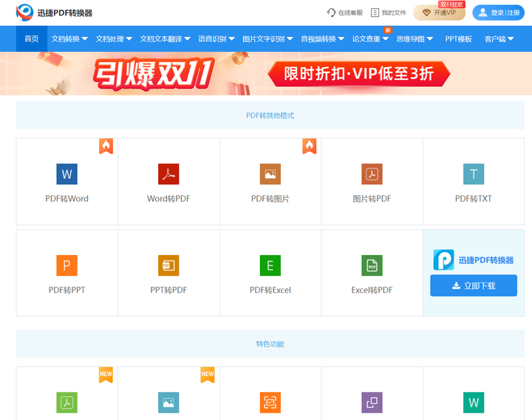Click the PDF转Word label
The width and height of the screenshot is (532, 420).
66,199
